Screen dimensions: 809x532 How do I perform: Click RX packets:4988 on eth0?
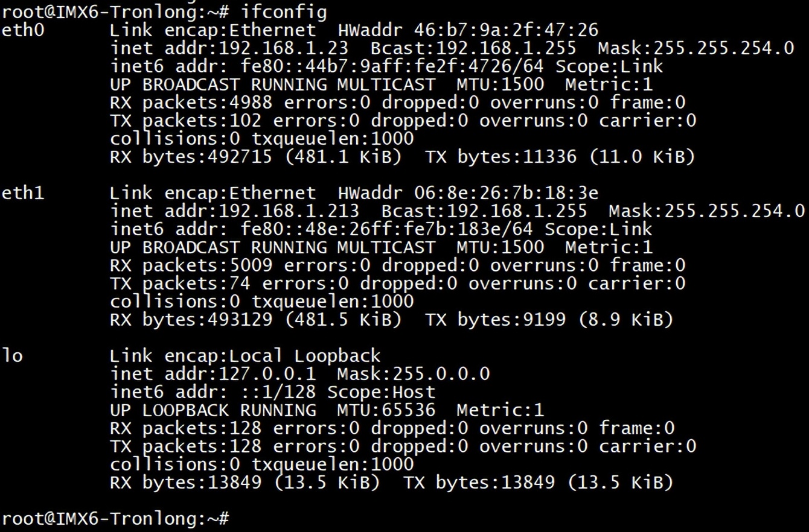pyautogui.click(x=191, y=103)
